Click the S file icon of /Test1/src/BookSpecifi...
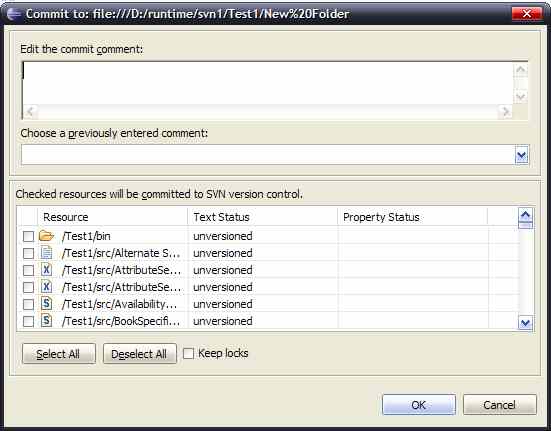 [x=46, y=320]
